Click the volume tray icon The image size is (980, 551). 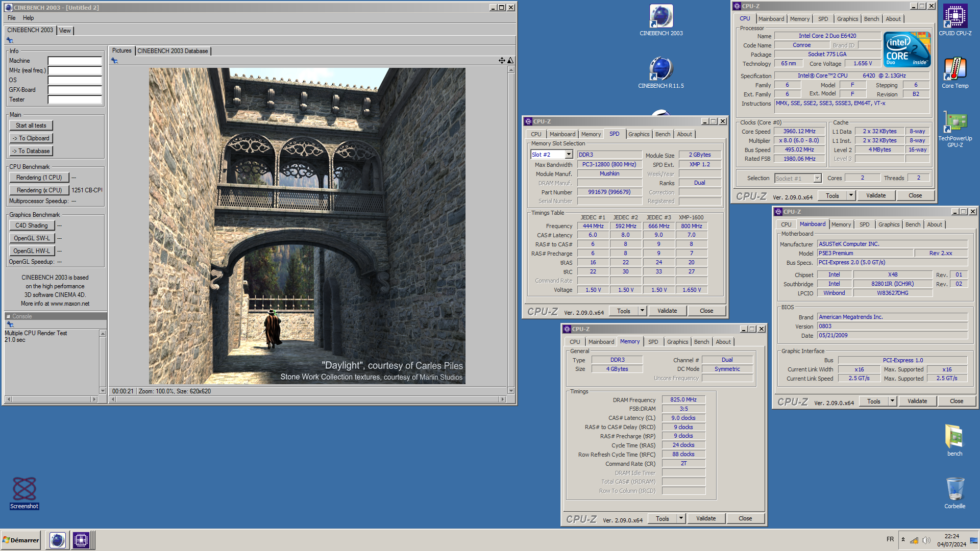pos(926,540)
